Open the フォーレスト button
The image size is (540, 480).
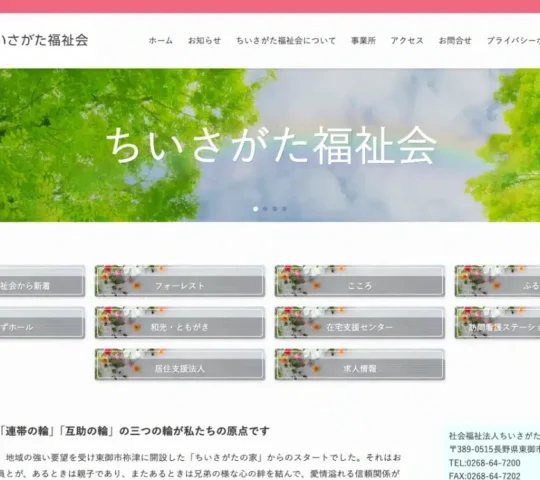pyautogui.click(x=180, y=281)
